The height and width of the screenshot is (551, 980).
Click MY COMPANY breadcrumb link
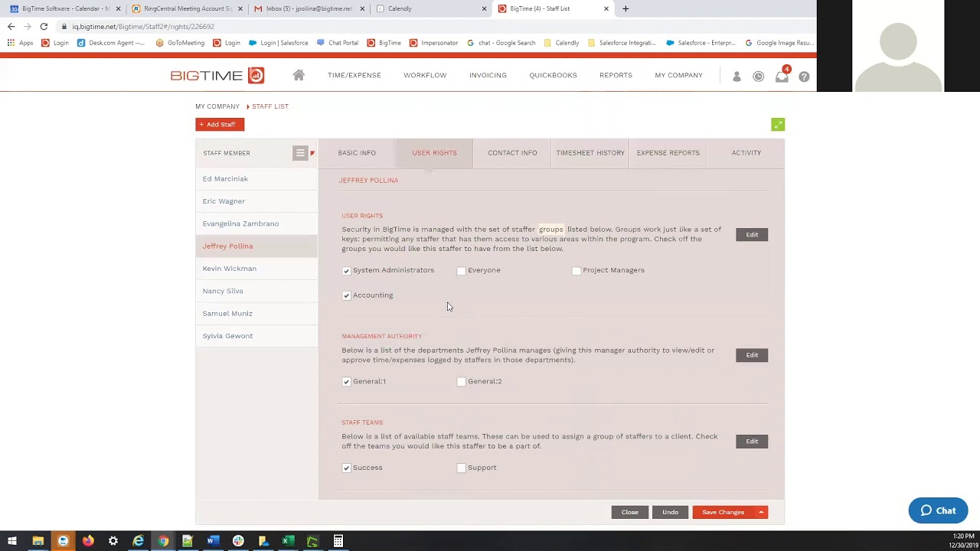click(x=217, y=106)
